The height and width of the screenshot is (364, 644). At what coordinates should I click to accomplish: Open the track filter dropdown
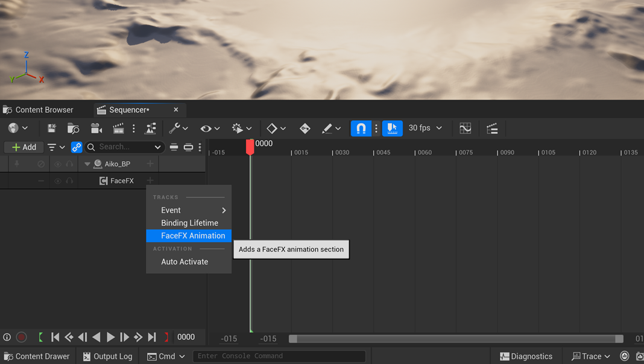click(x=56, y=147)
